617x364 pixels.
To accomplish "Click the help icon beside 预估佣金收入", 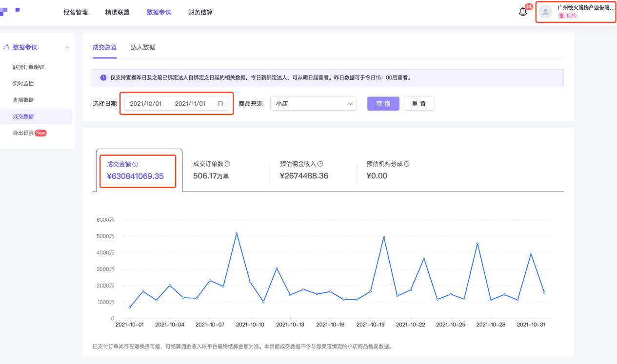I will coord(320,164).
